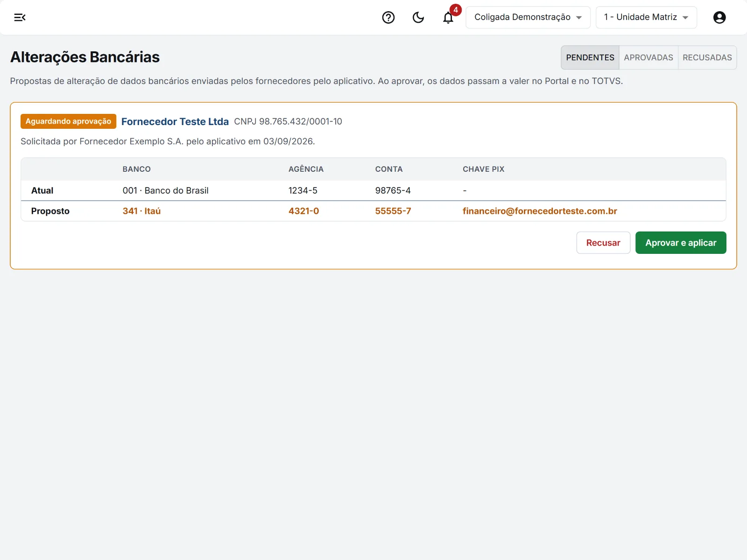Select the proposed agency 4321-0
The image size is (747, 560).
tap(303, 211)
